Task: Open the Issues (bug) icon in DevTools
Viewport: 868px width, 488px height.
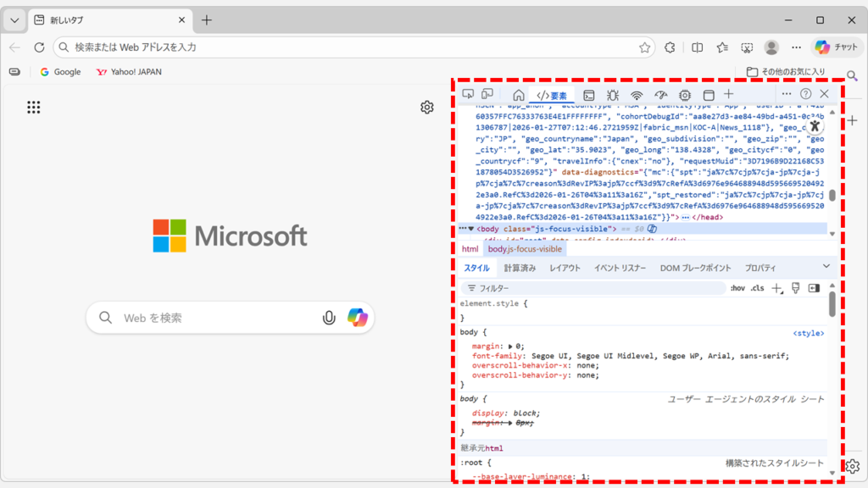Action: pyautogui.click(x=614, y=95)
